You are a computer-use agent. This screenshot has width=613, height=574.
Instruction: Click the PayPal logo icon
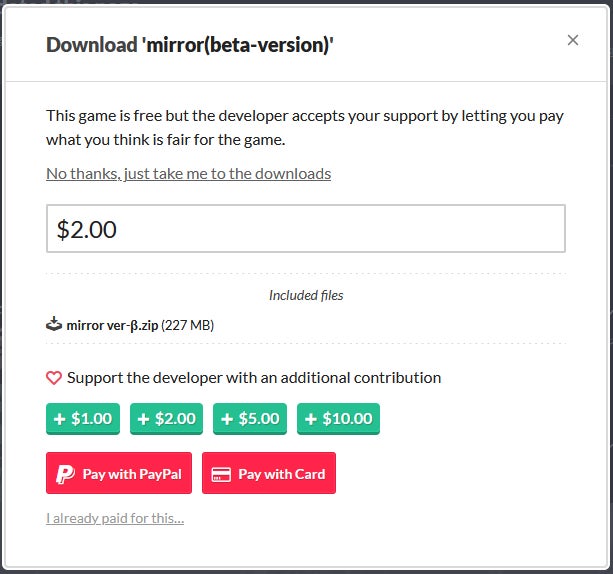click(65, 474)
